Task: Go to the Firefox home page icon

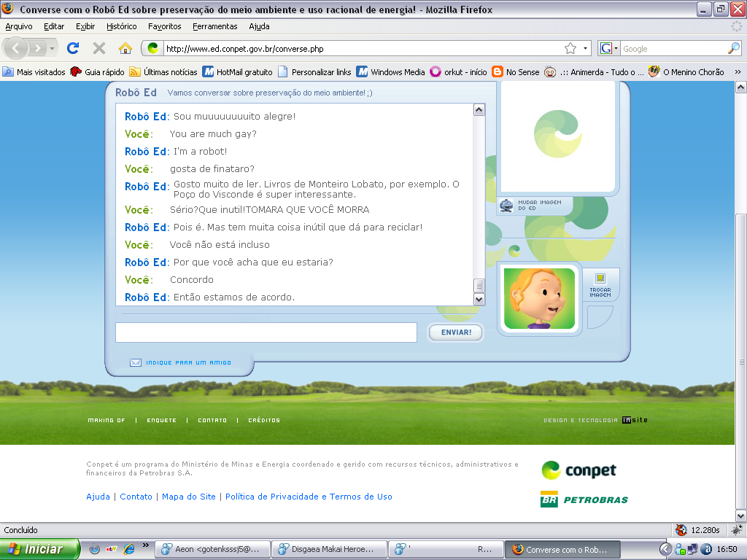Action: tap(125, 48)
